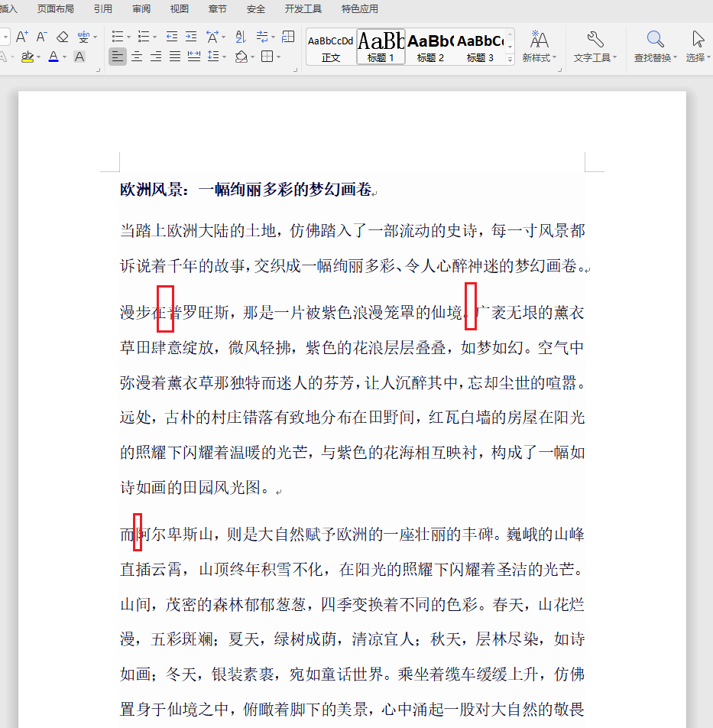The width and height of the screenshot is (713, 728).
Task: Click the Sort icon in the paragraph group
Action: pos(241,37)
